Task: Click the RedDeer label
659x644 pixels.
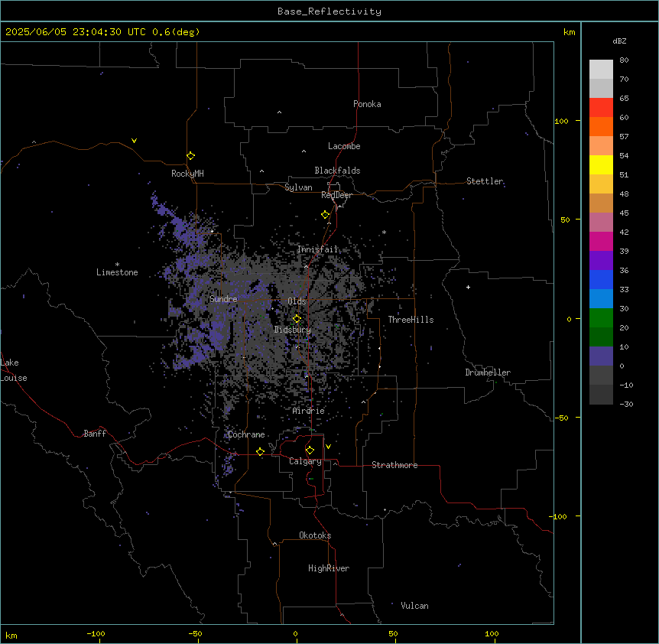Action: click(x=336, y=195)
